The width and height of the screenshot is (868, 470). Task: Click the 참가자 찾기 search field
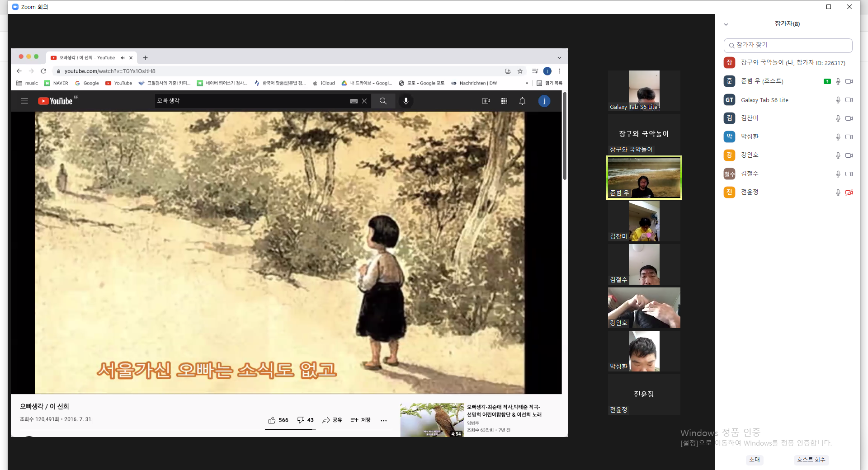(788, 45)
